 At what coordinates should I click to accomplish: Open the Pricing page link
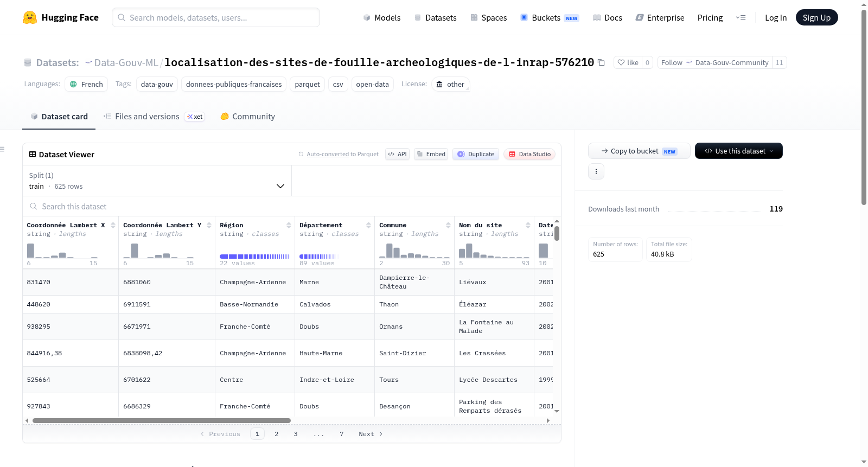point(710,17)
